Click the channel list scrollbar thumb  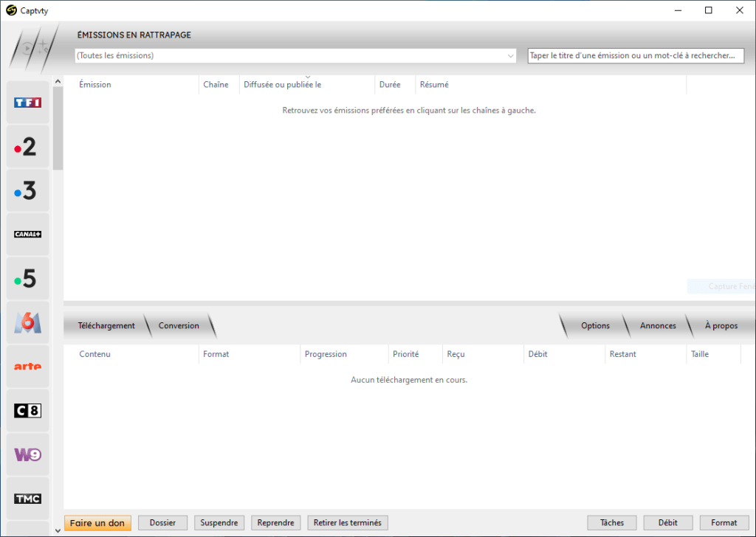pos(58,128)
